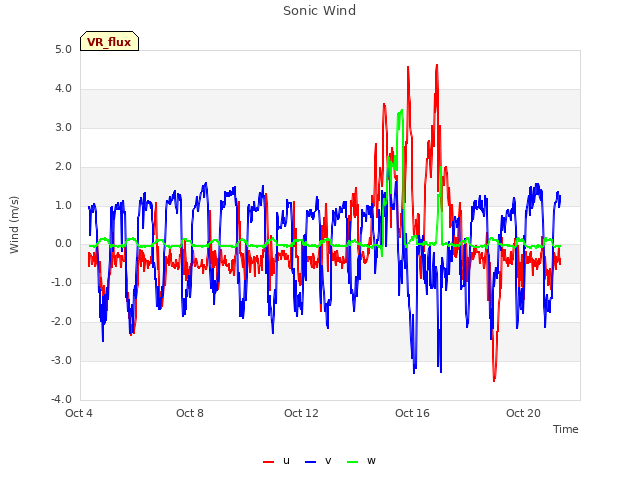Click the Oct 20 axis label
This screenshot has width=640, height=480.
(x=523, y=413)
